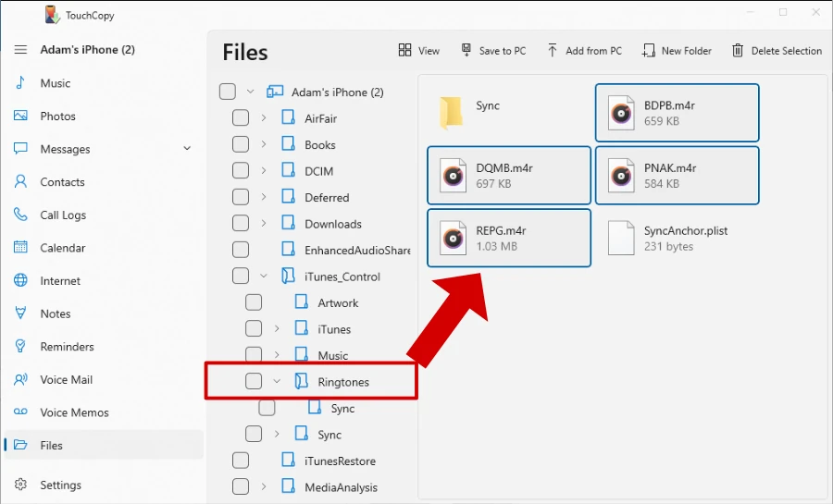833x504 pixels.
Task: Go to Contacts in the sidebar
Action: coord(62,182)
